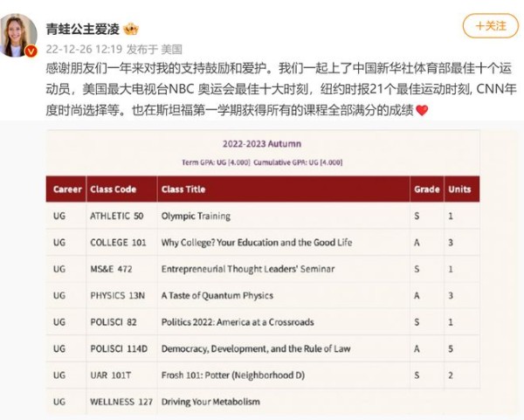Click grade S in UAR 101T row
Viewport: 524px width, 420px height.
[417, 375]
